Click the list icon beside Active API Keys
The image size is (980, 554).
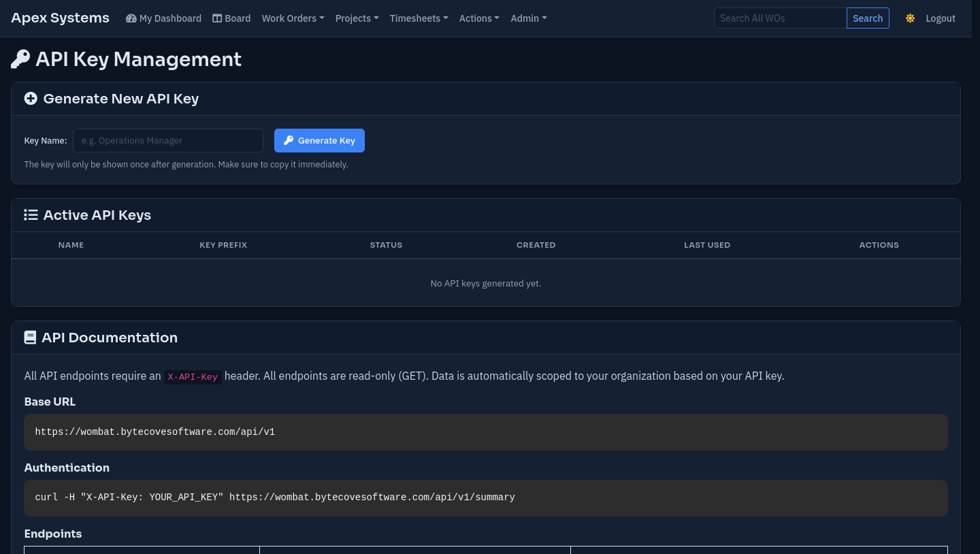coord(31,214)
